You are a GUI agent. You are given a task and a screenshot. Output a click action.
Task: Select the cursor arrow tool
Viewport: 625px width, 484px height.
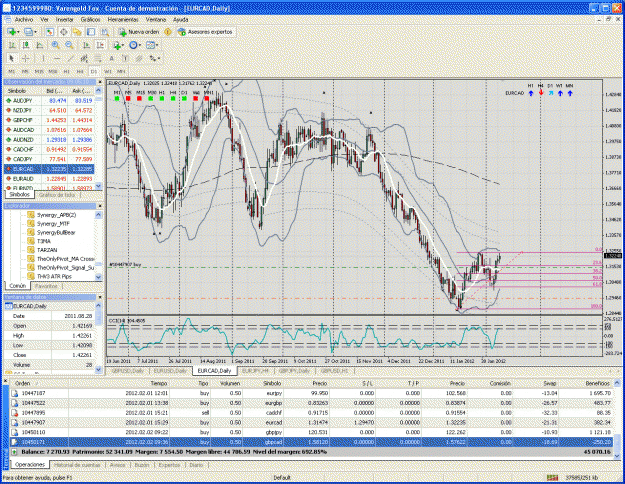pos(12,58)
